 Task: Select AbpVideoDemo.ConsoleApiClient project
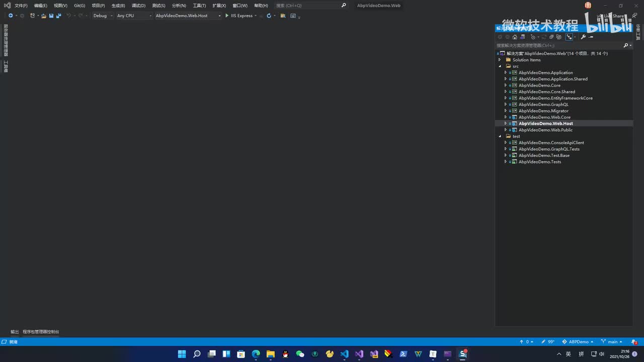tap(551, 143)
